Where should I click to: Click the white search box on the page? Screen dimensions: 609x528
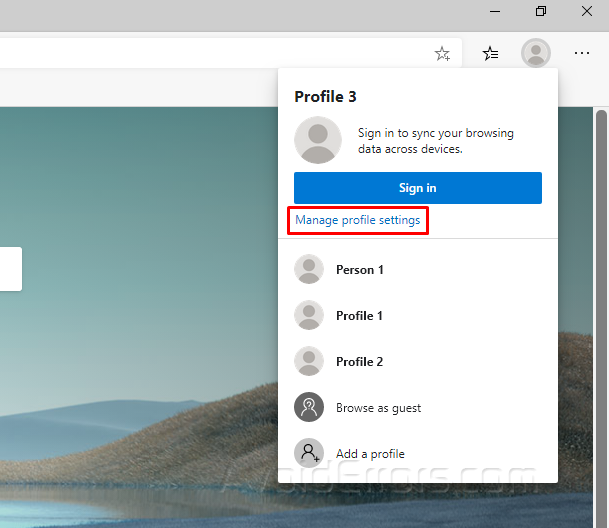coord(10,269)
